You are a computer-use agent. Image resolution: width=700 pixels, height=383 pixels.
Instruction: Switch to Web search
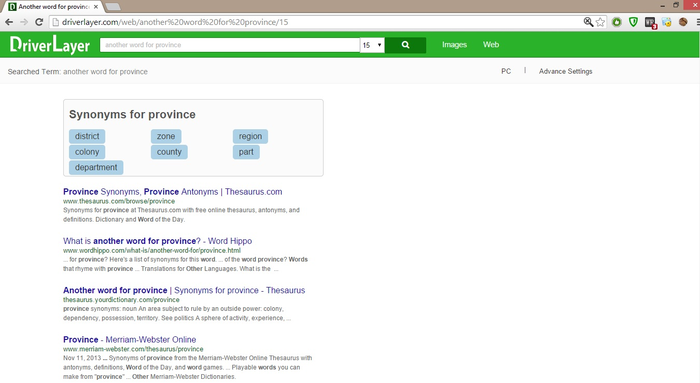491,45
